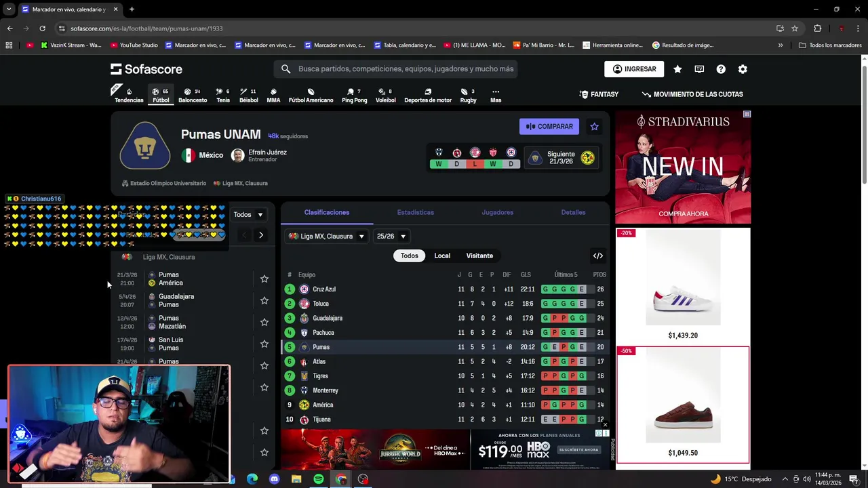Viewport: 868px width, 488px height.
Task: Open the Liga MX, Clausura tournament dropdown
Action: (x=326, y=236)
